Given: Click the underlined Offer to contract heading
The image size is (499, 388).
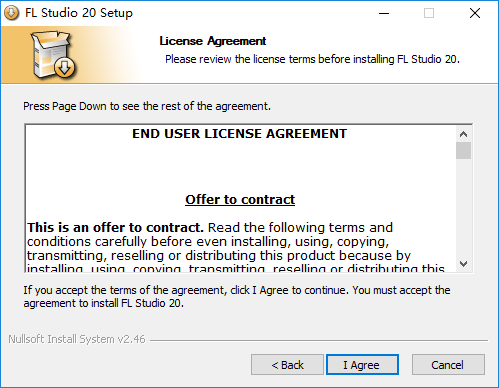Looking at the screenshot, I should pyautogui.click(x=240, y=199).
